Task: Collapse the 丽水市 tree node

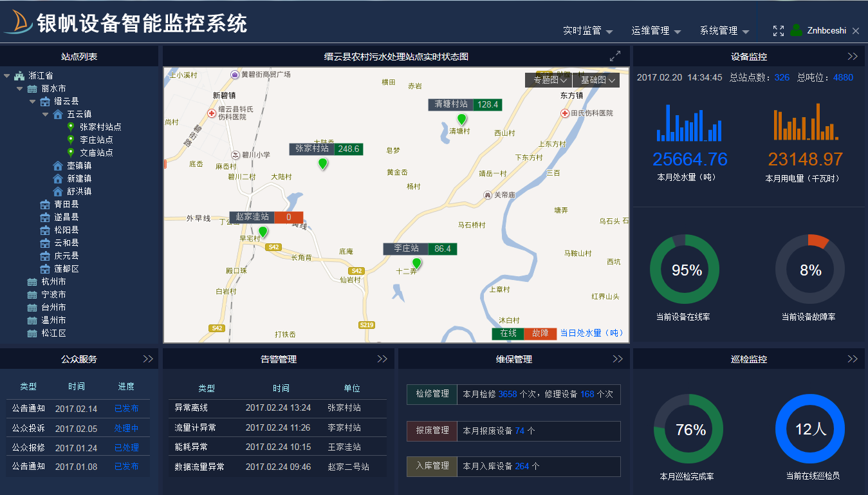Action: [x=20, y=88]
